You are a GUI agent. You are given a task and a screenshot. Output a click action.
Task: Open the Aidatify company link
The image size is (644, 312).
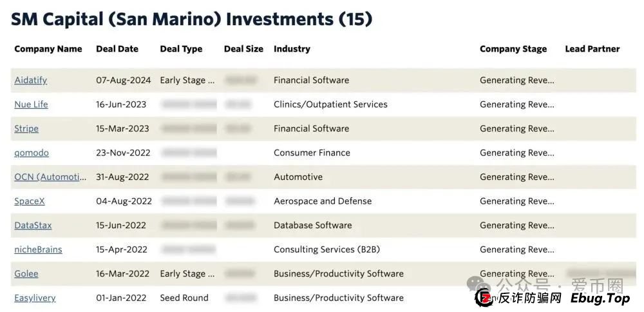(x=30, y=81)
